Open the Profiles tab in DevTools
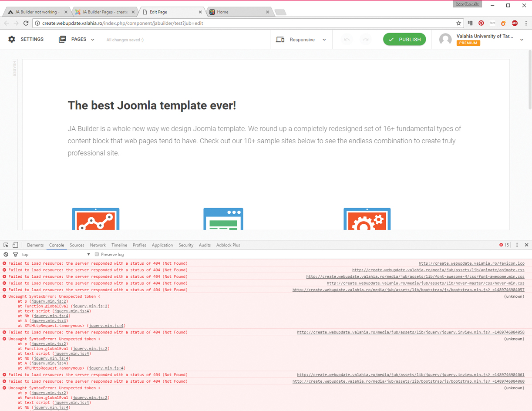Screen dimensions: 532x411 (x=139, y=245)
